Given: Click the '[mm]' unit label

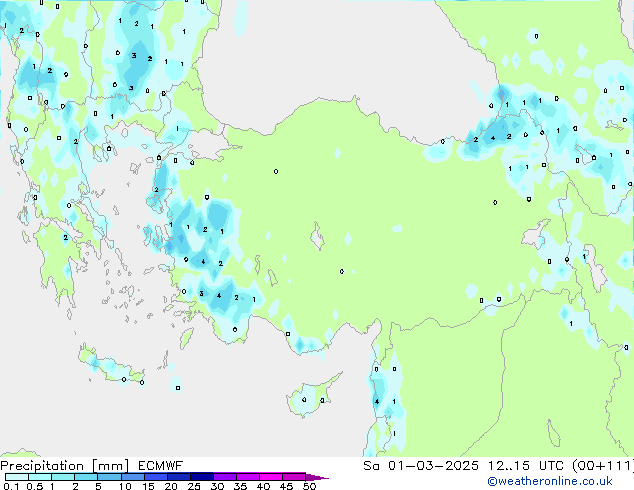Looking at the screenshot, I should 110,466.
